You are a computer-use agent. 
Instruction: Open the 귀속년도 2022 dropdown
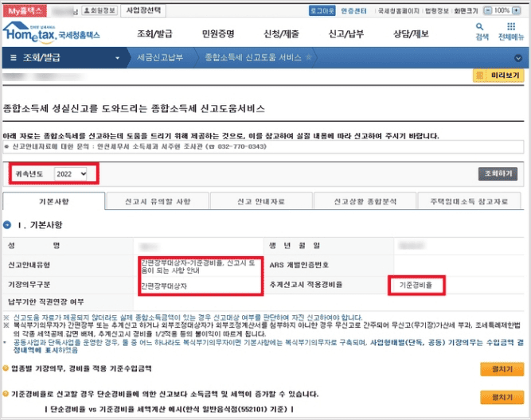(x=71, y=174)
